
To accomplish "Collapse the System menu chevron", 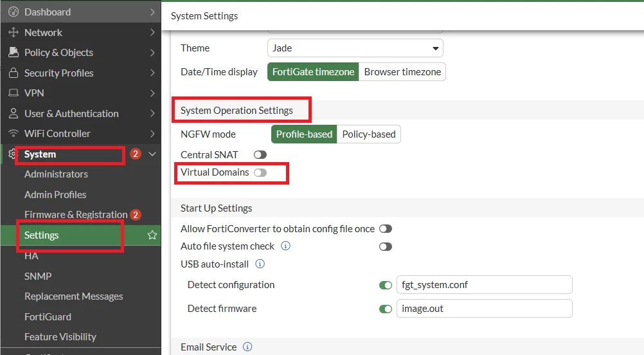I will [x=152, y=154].
